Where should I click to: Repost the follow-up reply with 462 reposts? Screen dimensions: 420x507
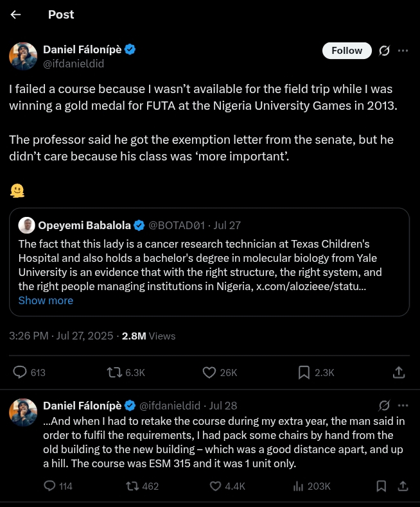coord(133,486)
